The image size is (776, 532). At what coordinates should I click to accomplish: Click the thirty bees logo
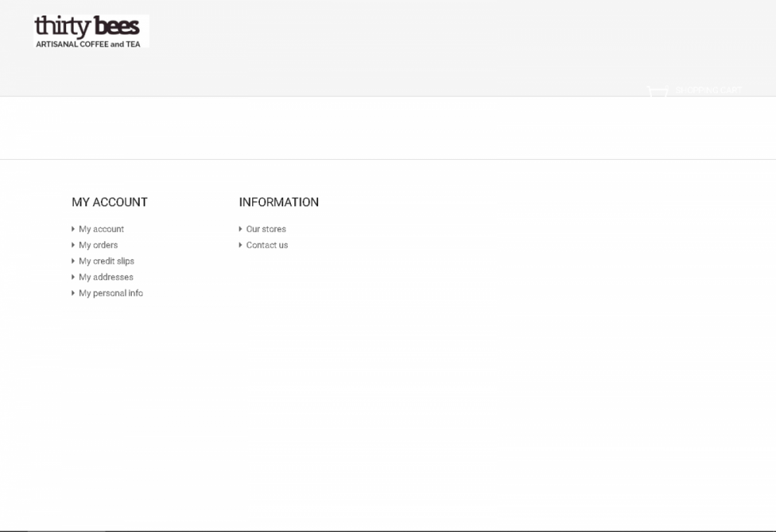(90, 30)
